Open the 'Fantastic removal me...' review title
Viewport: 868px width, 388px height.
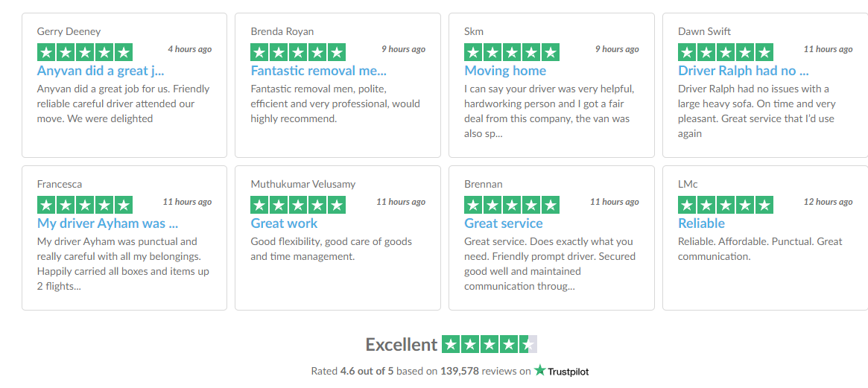click(319, 71)
